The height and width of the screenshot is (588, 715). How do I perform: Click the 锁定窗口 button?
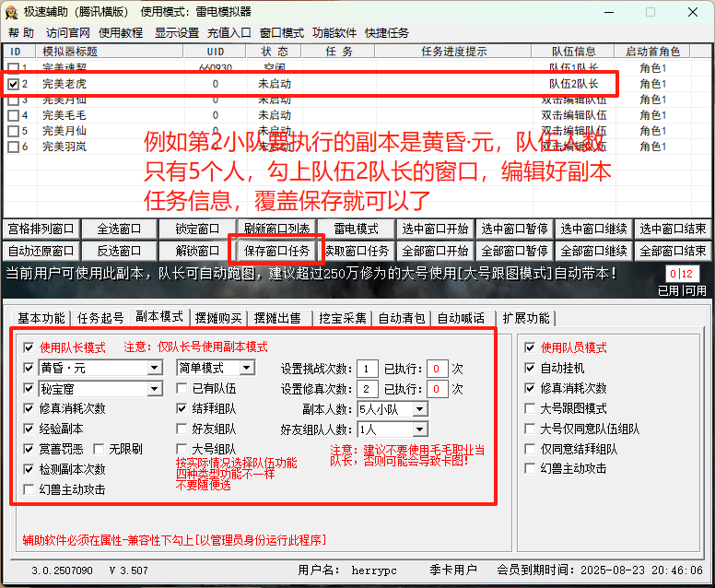tap(197, 229)
